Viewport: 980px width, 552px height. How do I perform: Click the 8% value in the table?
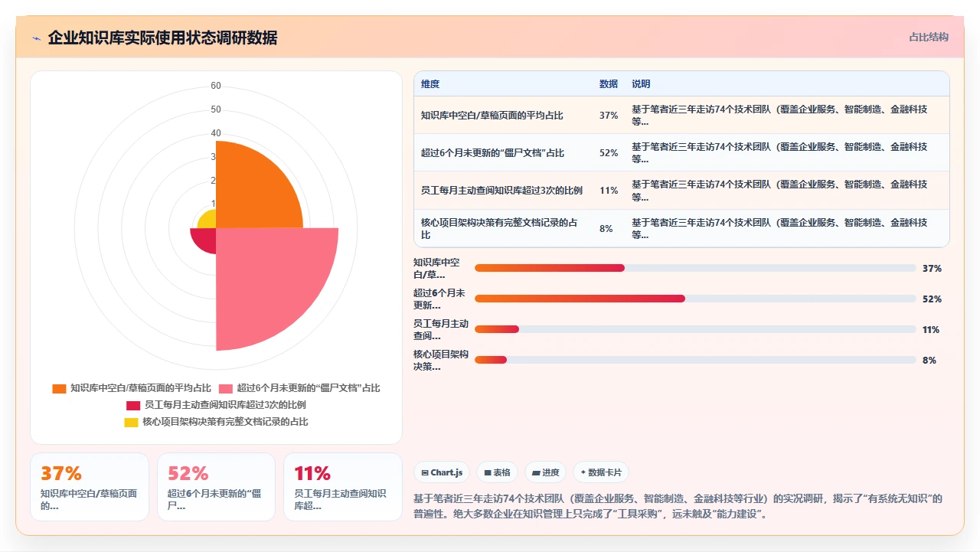click(x=606, y=228)
